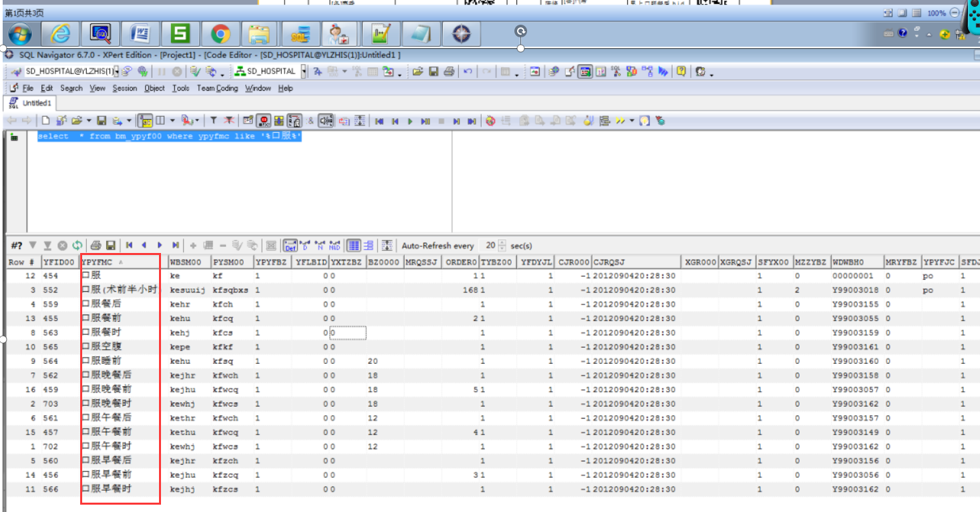This screenshot has width=980, height=512.
Task: Print the results grid using printer icon
Action: pos(96,246)
